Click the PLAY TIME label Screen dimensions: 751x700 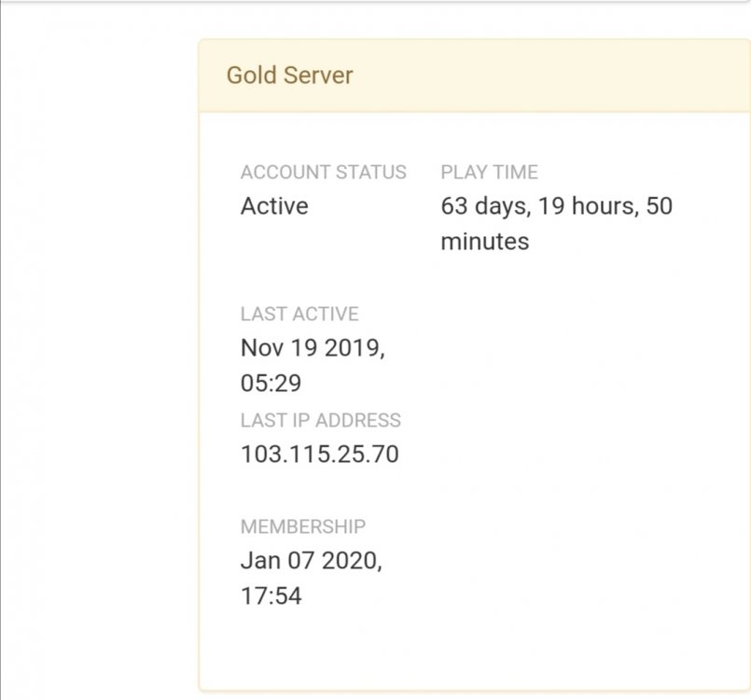point(489,173)
